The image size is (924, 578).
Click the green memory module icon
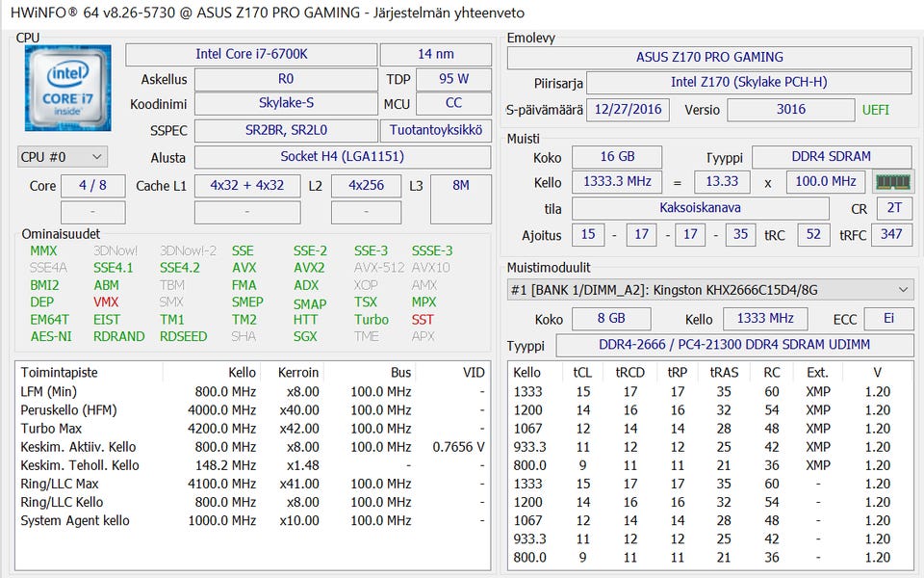coord(892,181)
